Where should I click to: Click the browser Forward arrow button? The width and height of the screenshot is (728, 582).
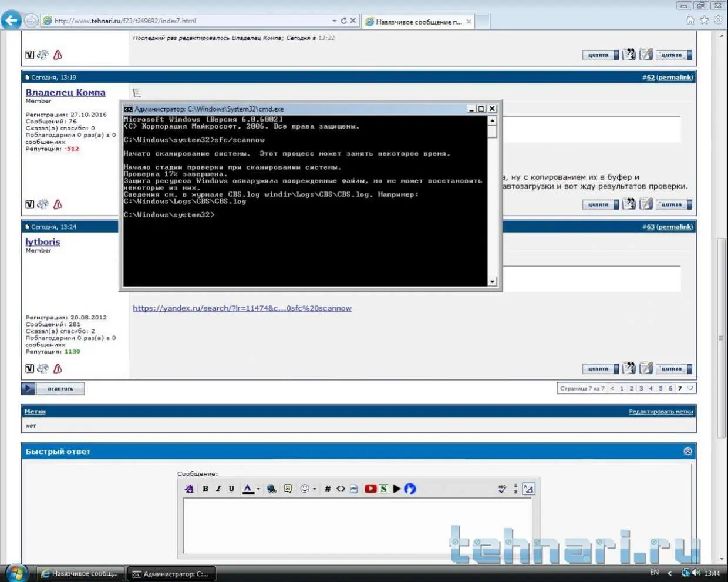pyautogui.click(x=32, y=21)
